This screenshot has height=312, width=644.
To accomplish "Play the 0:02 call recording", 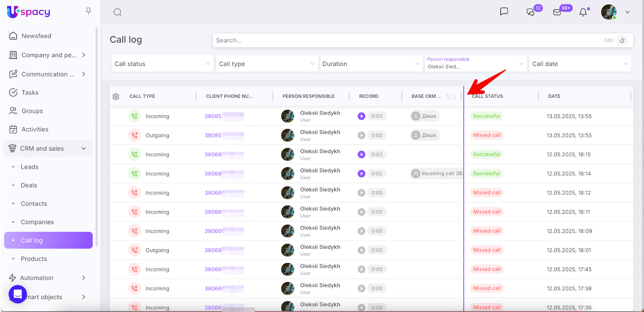I will 361,174.
